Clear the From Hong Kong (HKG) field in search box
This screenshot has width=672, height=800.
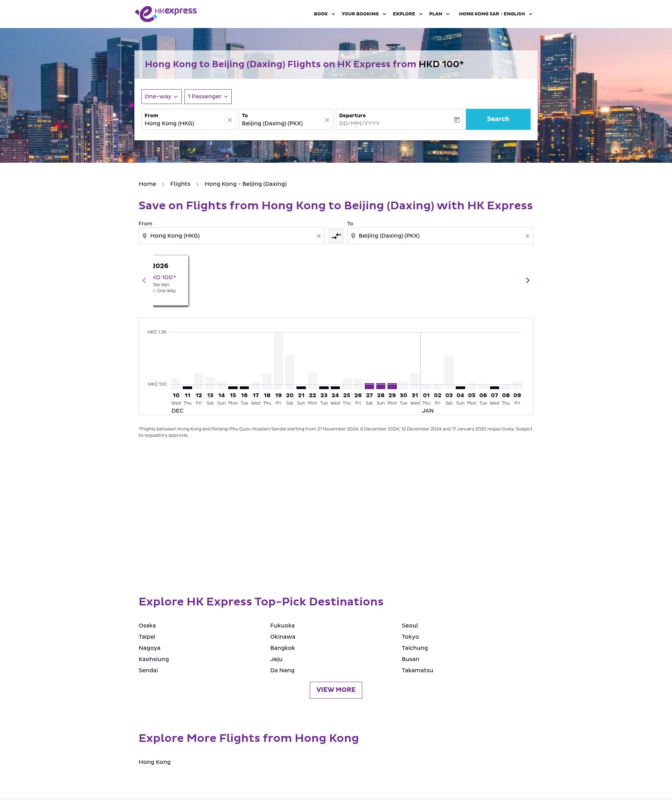tap(230, 120)
